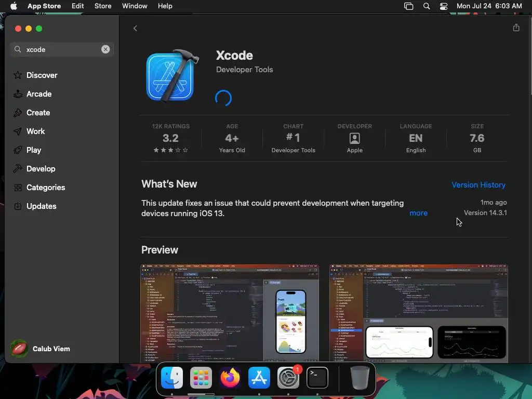Click the spinning download progress indicator
This screenshot has width=532, height=399.
tap(223, 98)
